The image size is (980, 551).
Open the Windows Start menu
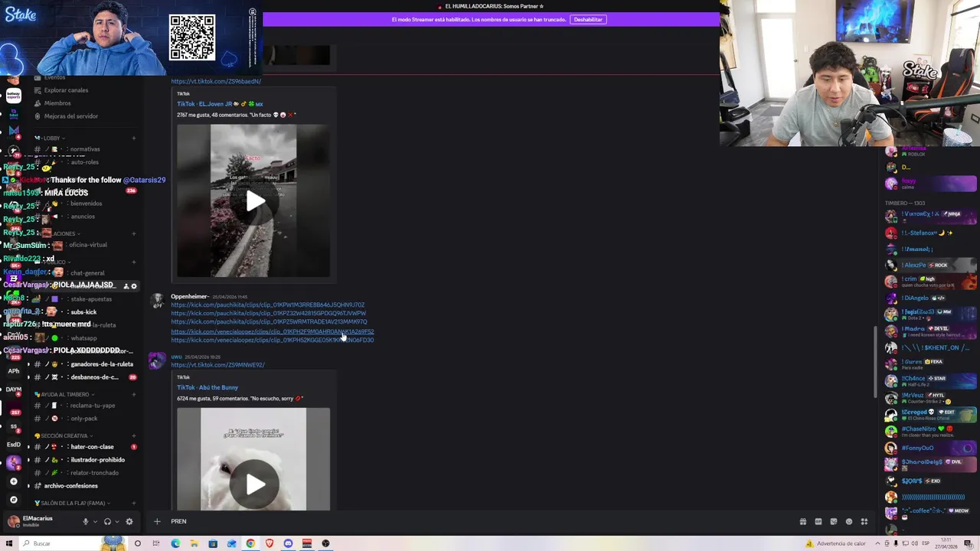[x=9, y=543]
